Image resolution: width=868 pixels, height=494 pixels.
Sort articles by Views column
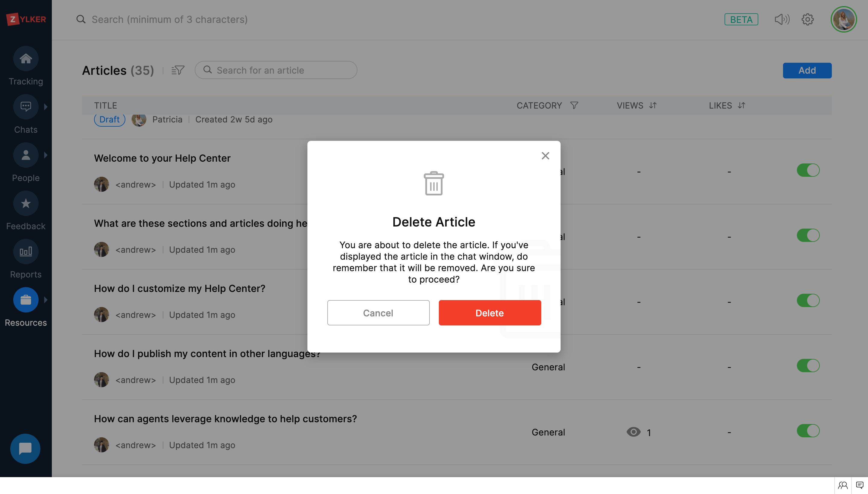[653, 106]
